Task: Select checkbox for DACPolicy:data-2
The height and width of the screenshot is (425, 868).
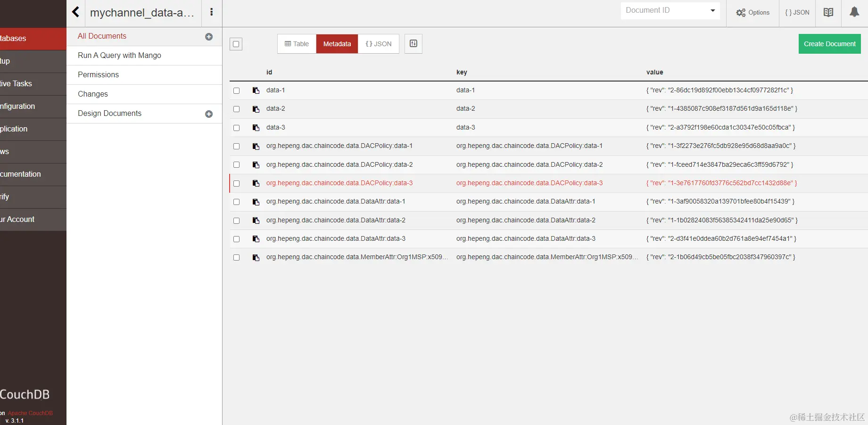Action: pyautogui.click(x=237, y=165)
